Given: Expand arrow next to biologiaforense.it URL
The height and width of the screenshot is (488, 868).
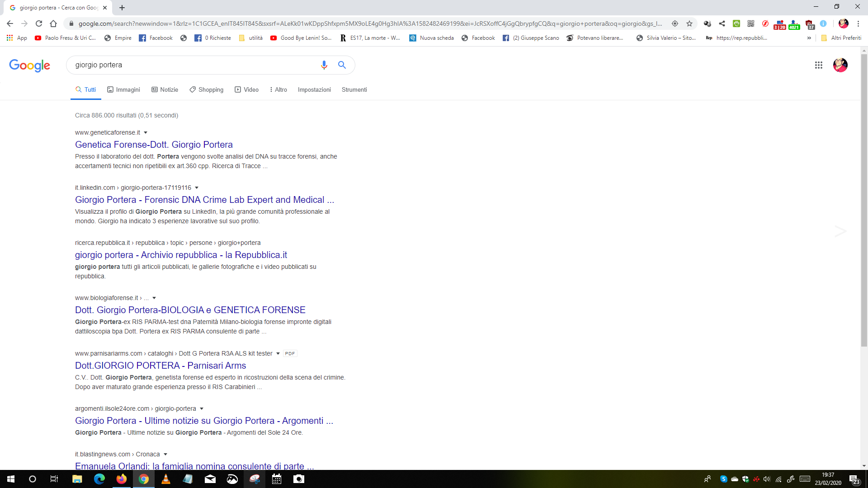Looking at the screenshot, I should tap(154, 298).
